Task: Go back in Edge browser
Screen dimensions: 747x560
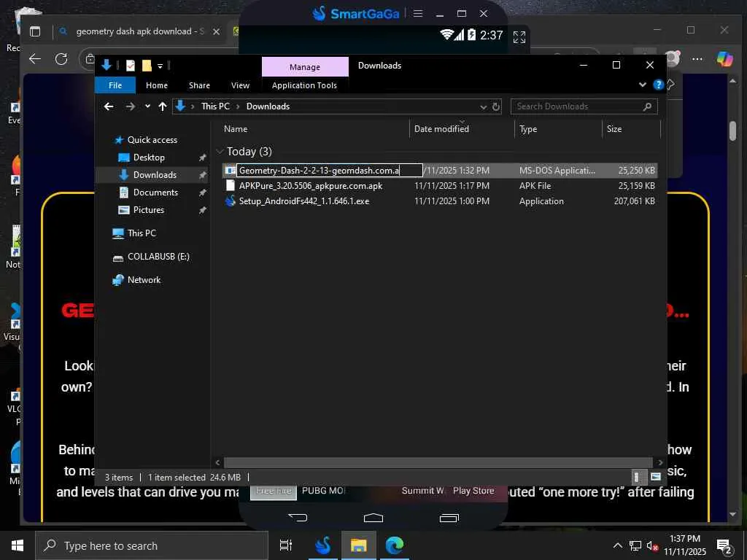Action: tap(35, 59)
